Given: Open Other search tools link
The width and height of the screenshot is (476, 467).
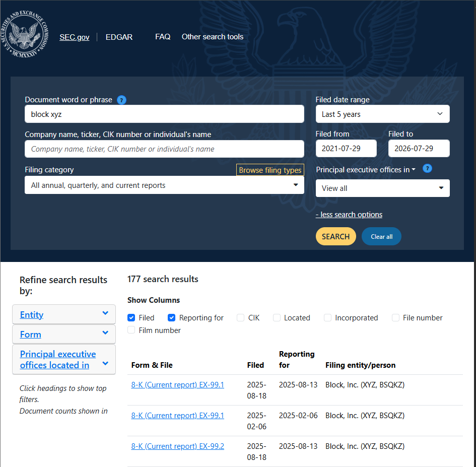Looking at the screenshot, I should coord(213,37).
